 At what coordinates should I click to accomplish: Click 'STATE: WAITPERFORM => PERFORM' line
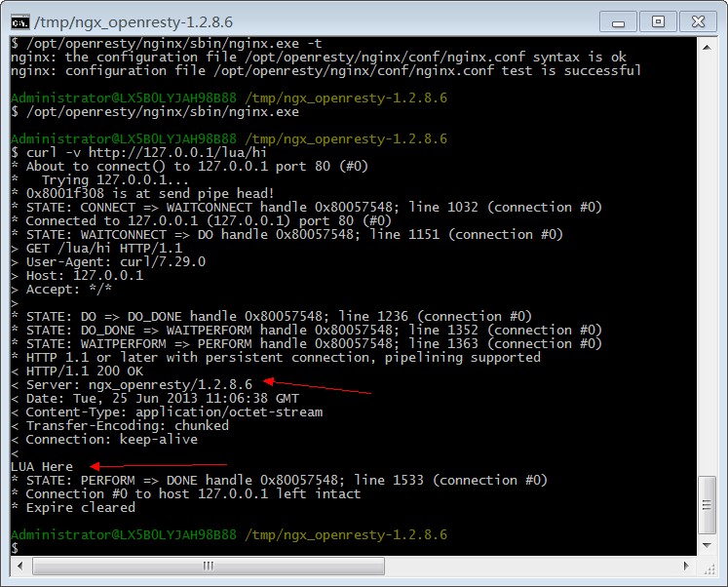306,344
